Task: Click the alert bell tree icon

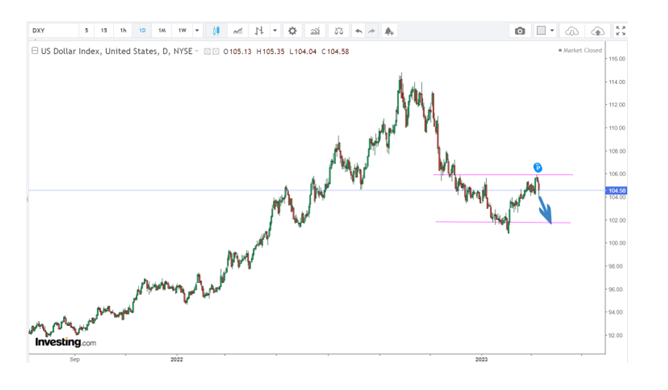Action: coord(389,31)
